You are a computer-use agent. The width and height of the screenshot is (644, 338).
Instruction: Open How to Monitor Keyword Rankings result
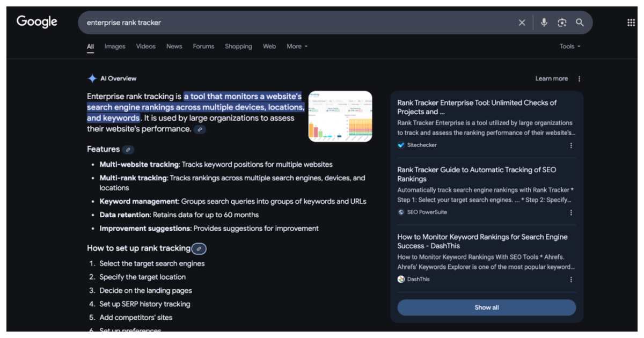[482, 241]
